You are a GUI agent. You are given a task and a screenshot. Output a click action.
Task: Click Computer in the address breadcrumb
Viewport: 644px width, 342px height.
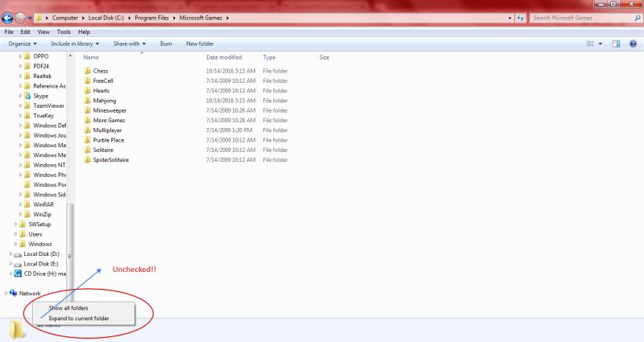[x=65, y=18]
